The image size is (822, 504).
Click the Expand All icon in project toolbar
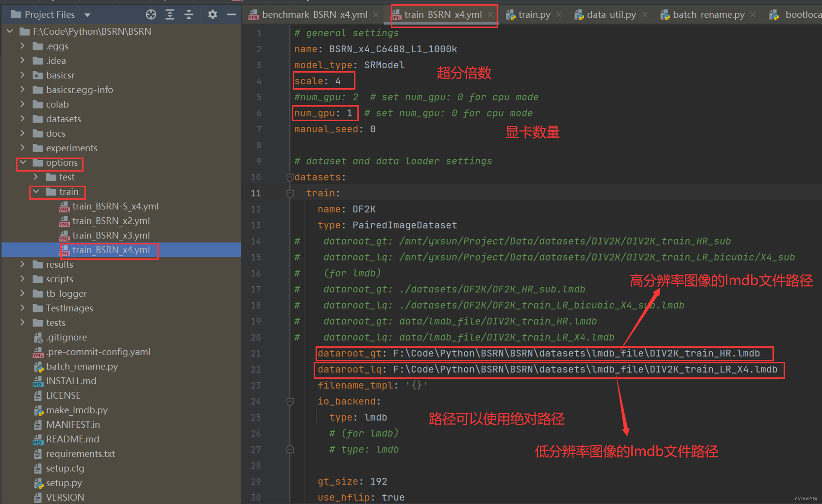(x=170, y=14)
